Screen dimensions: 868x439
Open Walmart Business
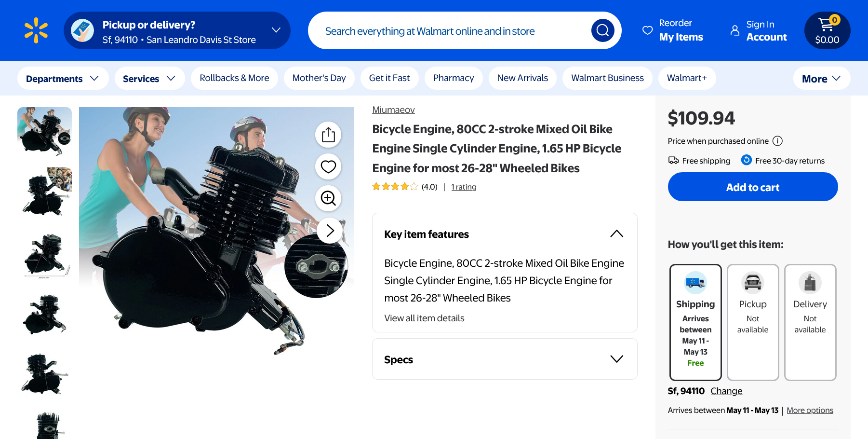click(x=607, y=78)
